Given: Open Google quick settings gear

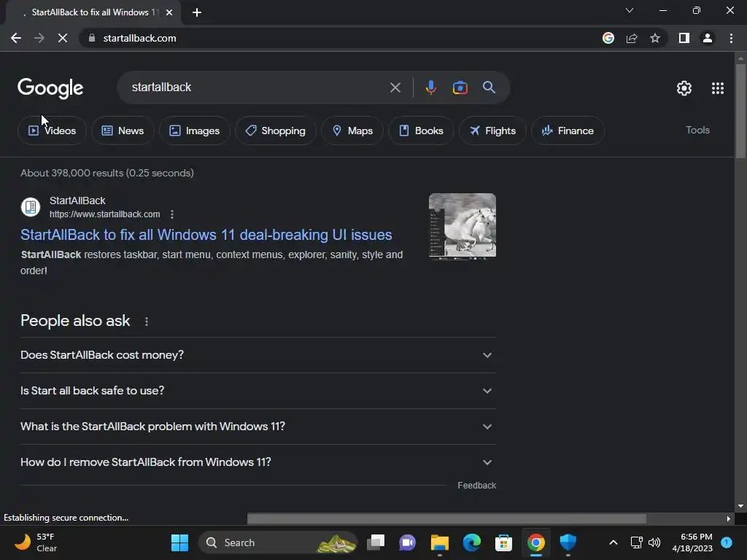Looking at the screenshot, I should coord(684,88).
